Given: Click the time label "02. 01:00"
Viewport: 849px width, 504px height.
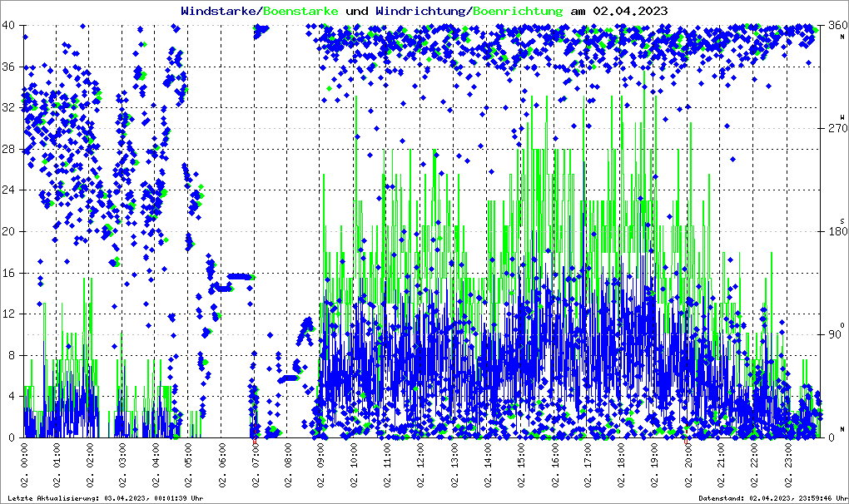Looking at the screenshot, I should pos(57,465).
